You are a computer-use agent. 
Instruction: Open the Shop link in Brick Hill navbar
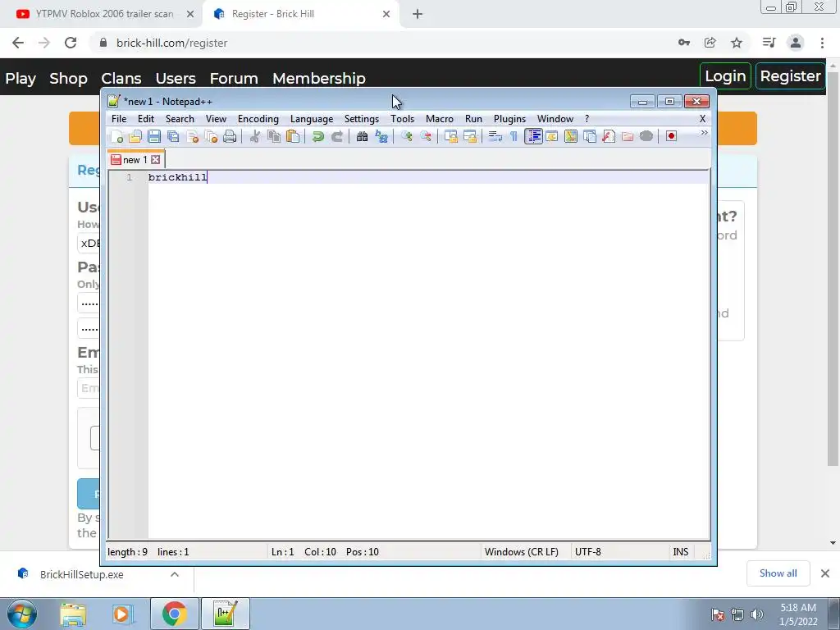point(68,78)
